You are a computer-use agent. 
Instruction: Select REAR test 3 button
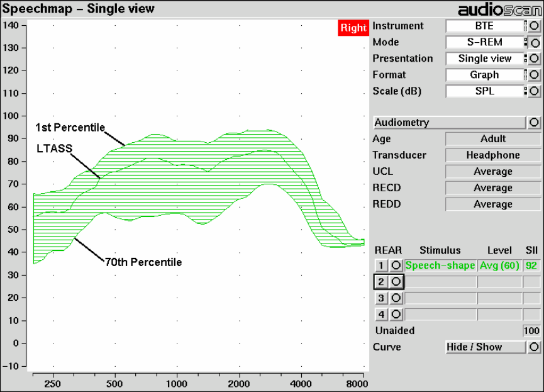pos(381,298)
